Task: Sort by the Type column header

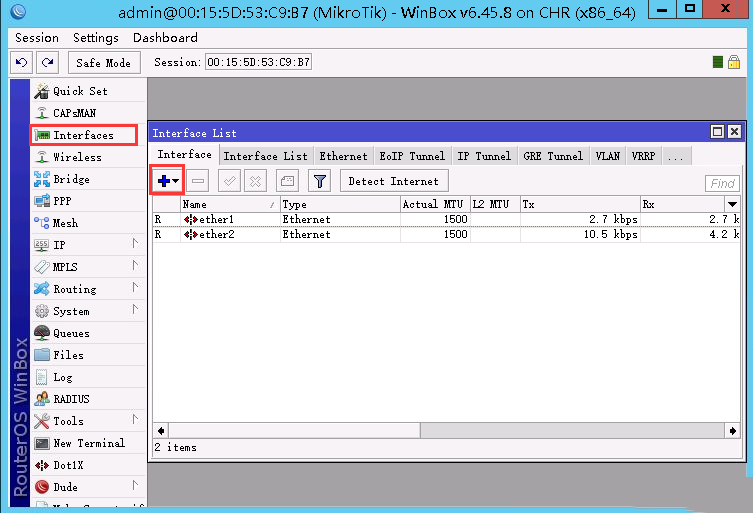Action: (x=340, y=204)
